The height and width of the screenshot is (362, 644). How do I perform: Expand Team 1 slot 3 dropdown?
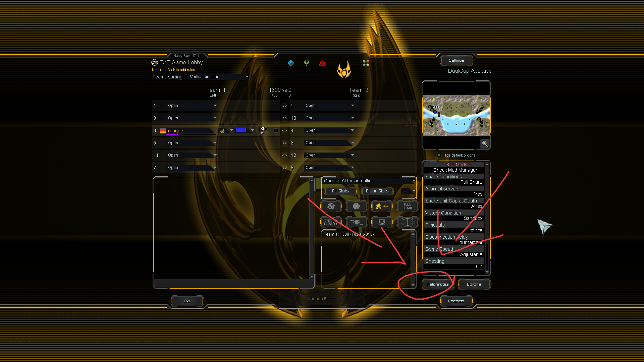pos(215,130)
